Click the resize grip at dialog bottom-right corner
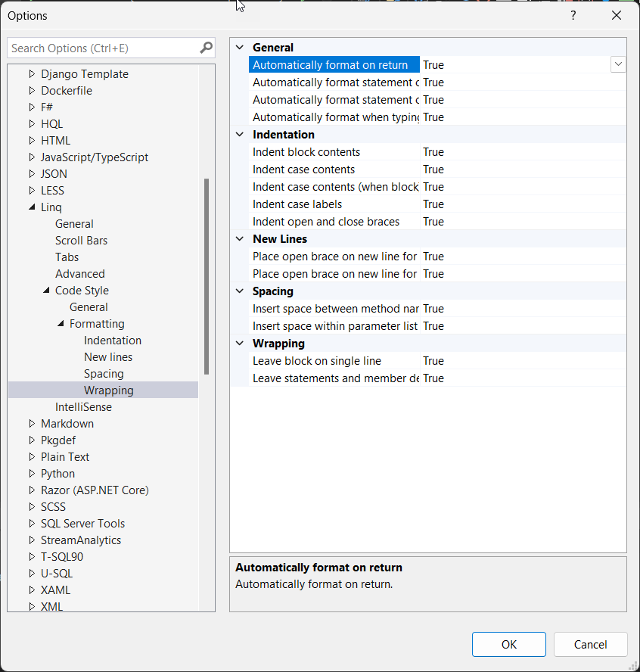 (x=634, y=666)
